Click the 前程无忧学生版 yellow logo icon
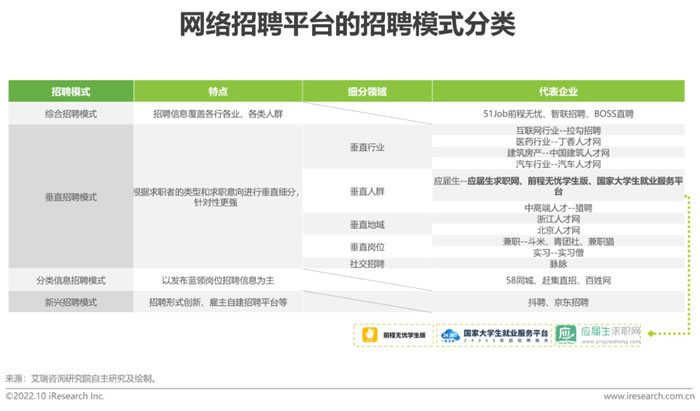Viewport: 700px width, 411px height. [x=370, y=335]
